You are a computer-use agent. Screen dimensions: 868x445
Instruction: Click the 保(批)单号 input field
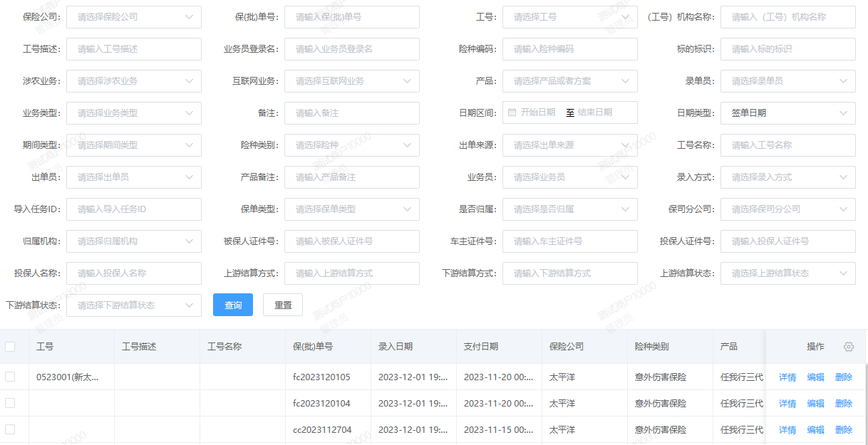click(351, 17)
